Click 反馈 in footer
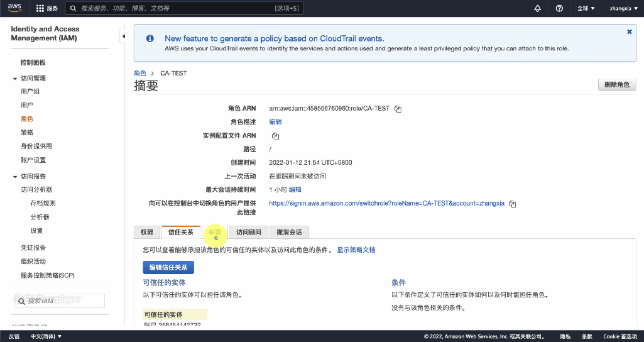This screenshot has width=644, height=342. 14,336
